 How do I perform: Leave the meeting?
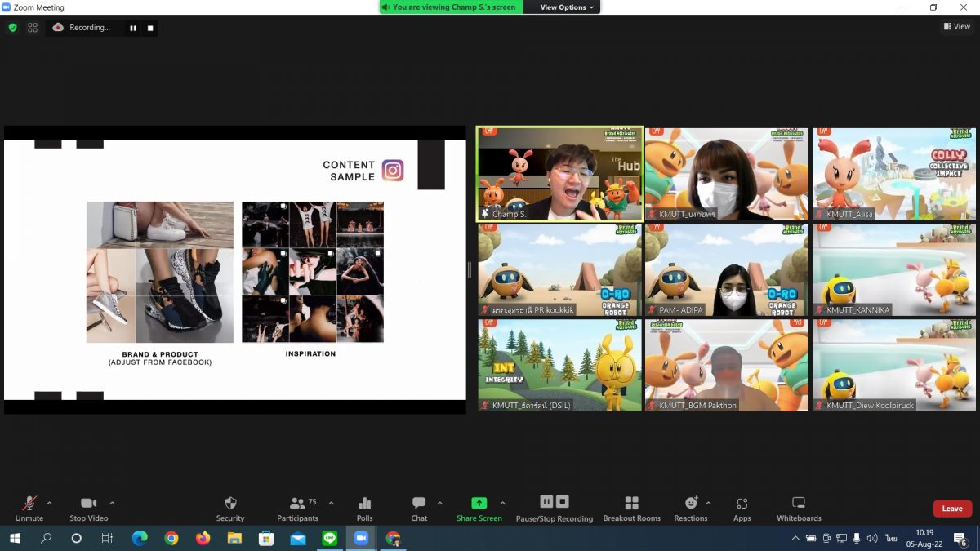click(952, 509)
